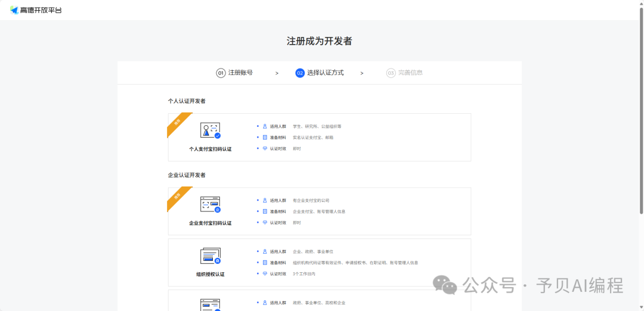Click the 个人认证开发者 section heading

[x=187, y=101]
